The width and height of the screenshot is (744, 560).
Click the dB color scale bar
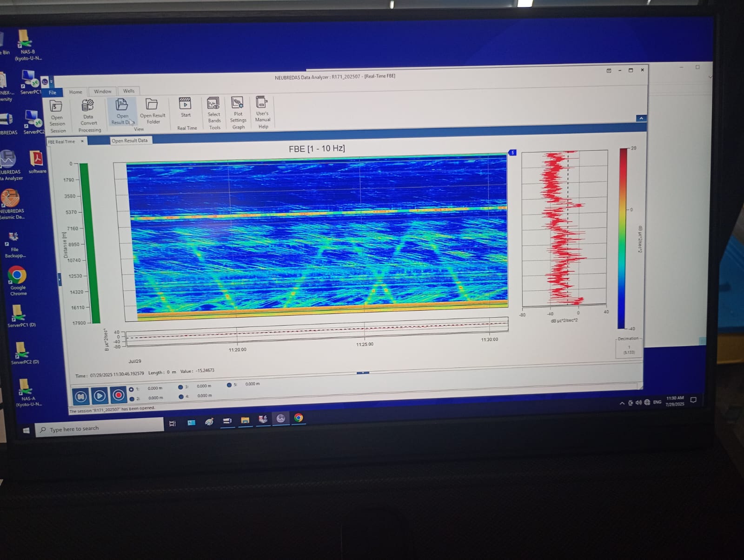[x=622, y=237]
